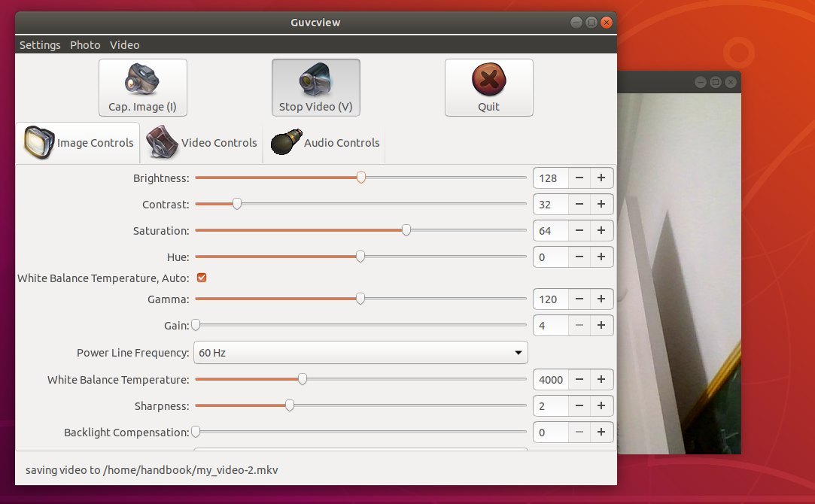Click the Contrast value field showing 32
This screenshot has width=815, height=504.
click(551, 204)
